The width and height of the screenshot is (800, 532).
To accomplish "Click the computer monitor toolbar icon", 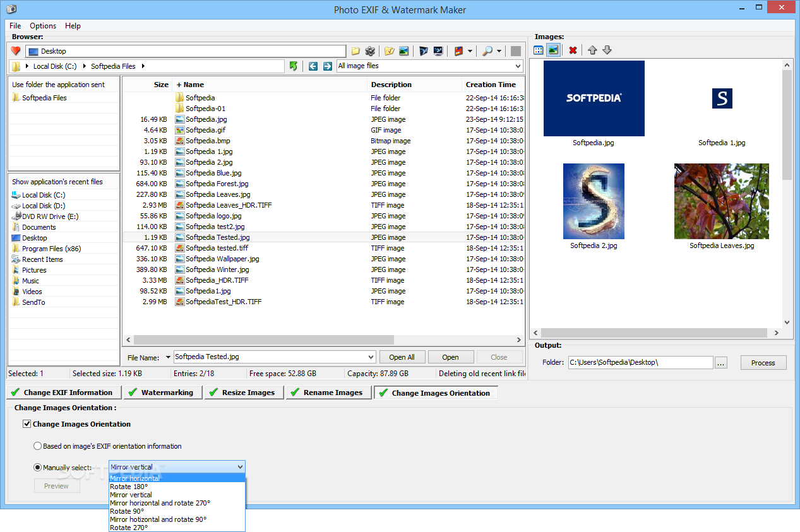I will pos(438,51).
